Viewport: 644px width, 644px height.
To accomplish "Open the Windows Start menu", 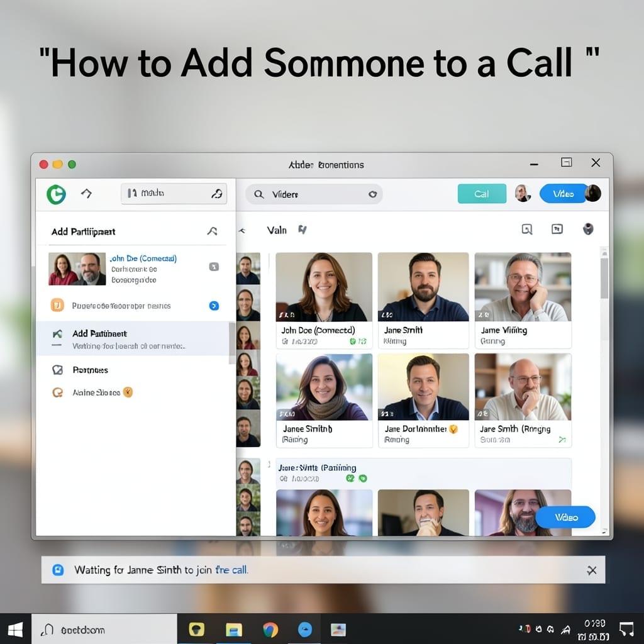I will point(15,630).
